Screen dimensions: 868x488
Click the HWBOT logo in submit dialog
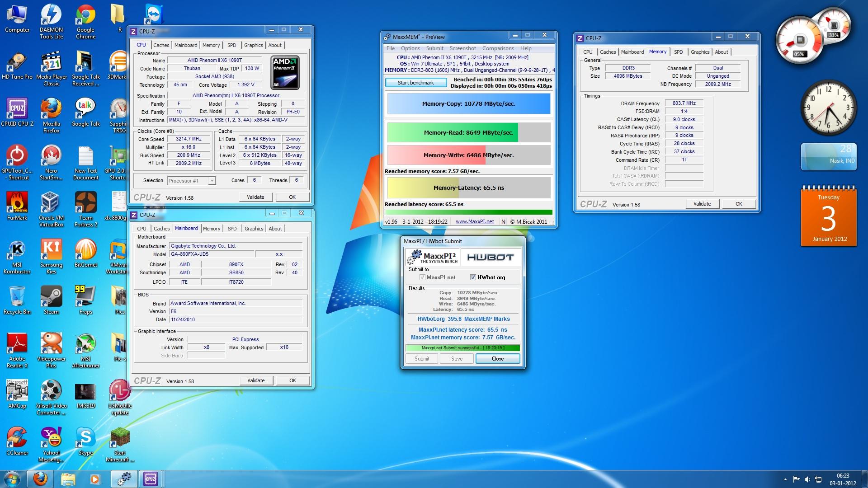click(x=490, y=258)
